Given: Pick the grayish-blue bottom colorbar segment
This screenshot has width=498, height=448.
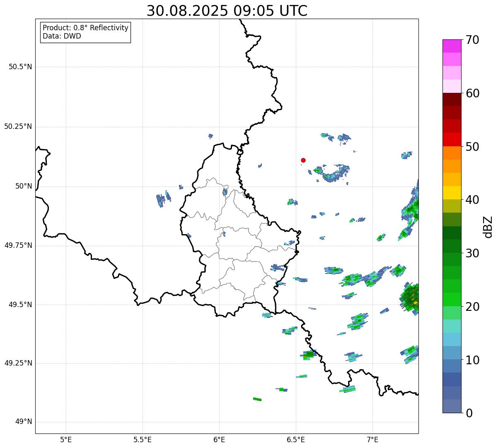Looking at the screenshot, I should click(x=452, y=406).
